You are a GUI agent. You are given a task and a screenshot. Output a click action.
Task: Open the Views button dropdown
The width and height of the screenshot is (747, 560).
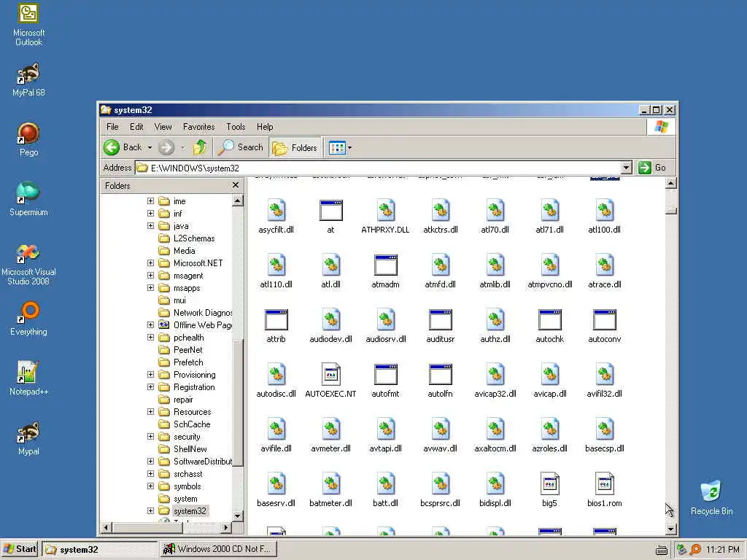point(349,147)
